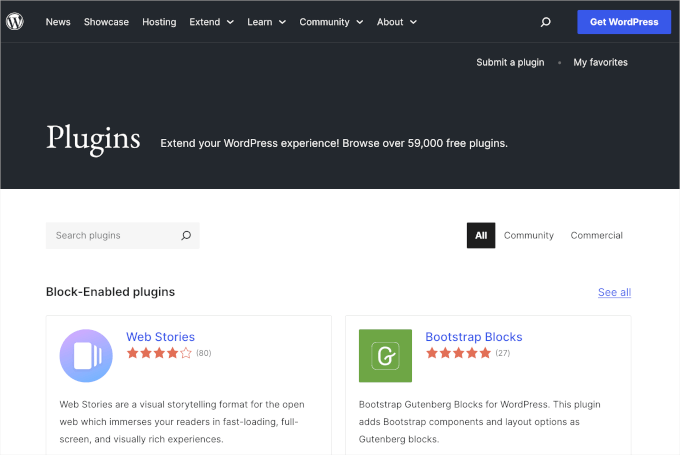This screenshot has width=680, height=455.
Task: Click the Get WordPress button
Action: point(624,22)
